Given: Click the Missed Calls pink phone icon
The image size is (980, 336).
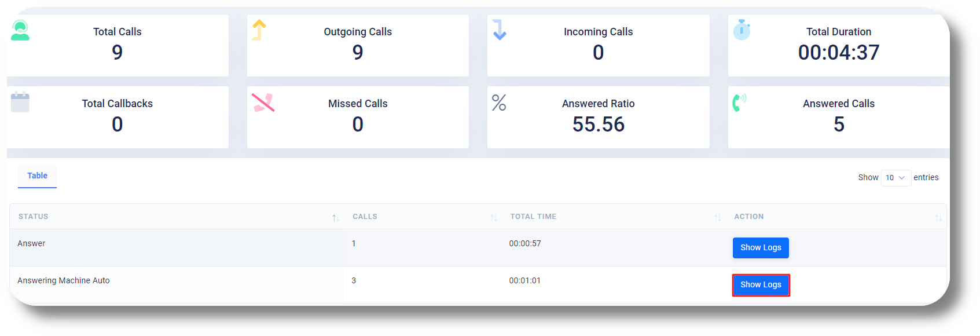Looking at the screenshot, I should click(263, 103).
